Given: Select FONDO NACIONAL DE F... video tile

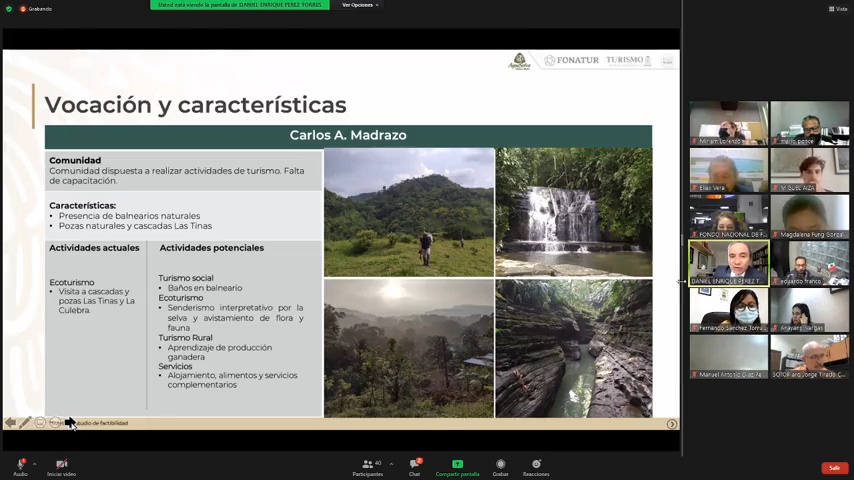Looking at the screenshot, I should 729,216.
